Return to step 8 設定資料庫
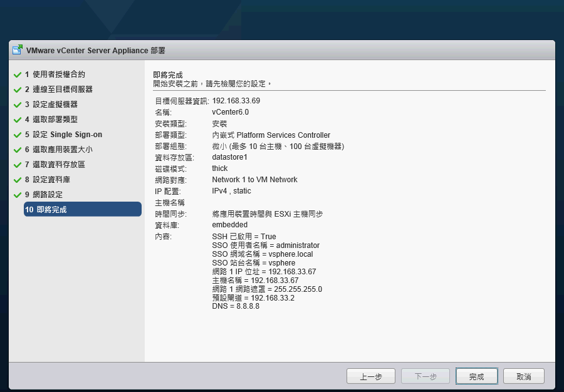This screenshot has height=392, width=564. [x=48, y=180]
